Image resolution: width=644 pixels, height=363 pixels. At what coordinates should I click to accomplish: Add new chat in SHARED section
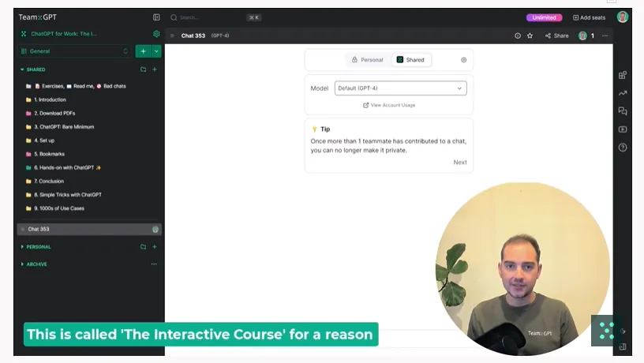155,69
